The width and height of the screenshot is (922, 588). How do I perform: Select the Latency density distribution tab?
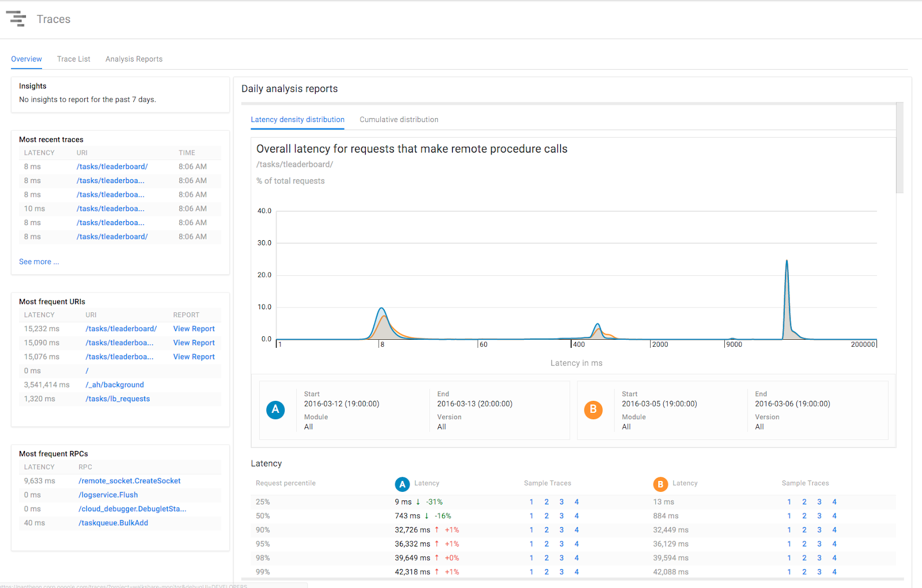click(x=297, y=119)
